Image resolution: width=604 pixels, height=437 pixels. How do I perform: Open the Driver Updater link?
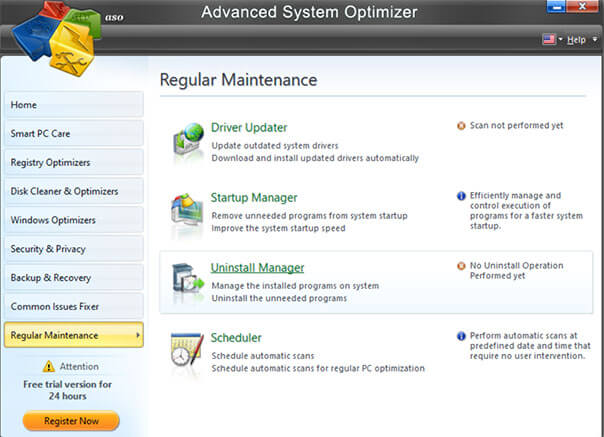tap(249, 128)
